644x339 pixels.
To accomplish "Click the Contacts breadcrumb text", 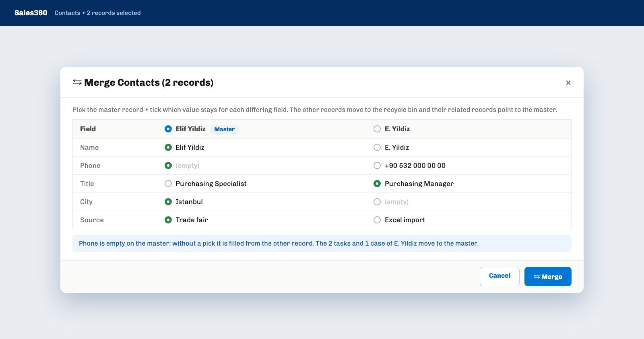I will pos(67,13).
